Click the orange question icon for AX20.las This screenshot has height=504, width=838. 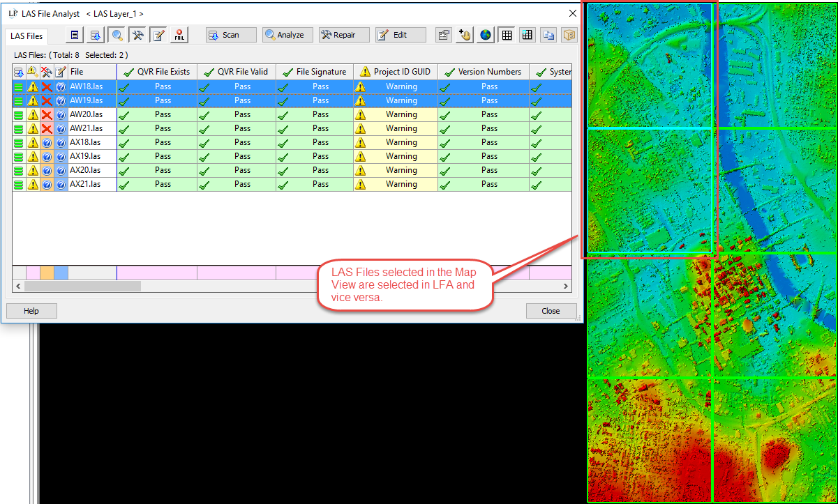point(47,170)
